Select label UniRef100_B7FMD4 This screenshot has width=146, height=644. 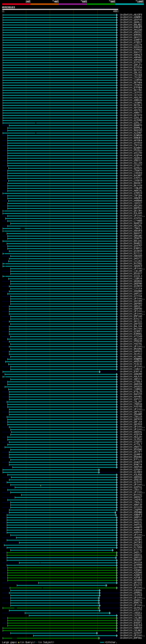(131, 87)
